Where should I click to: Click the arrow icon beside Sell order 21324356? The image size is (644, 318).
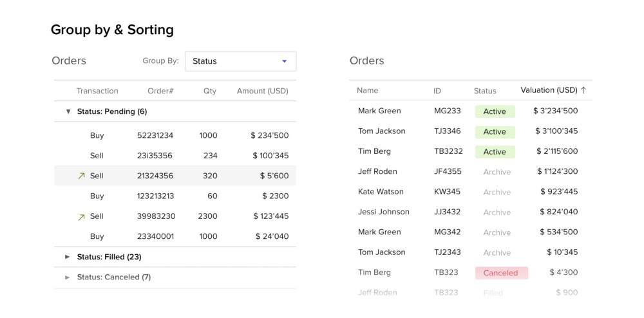[x=81, y=176]
